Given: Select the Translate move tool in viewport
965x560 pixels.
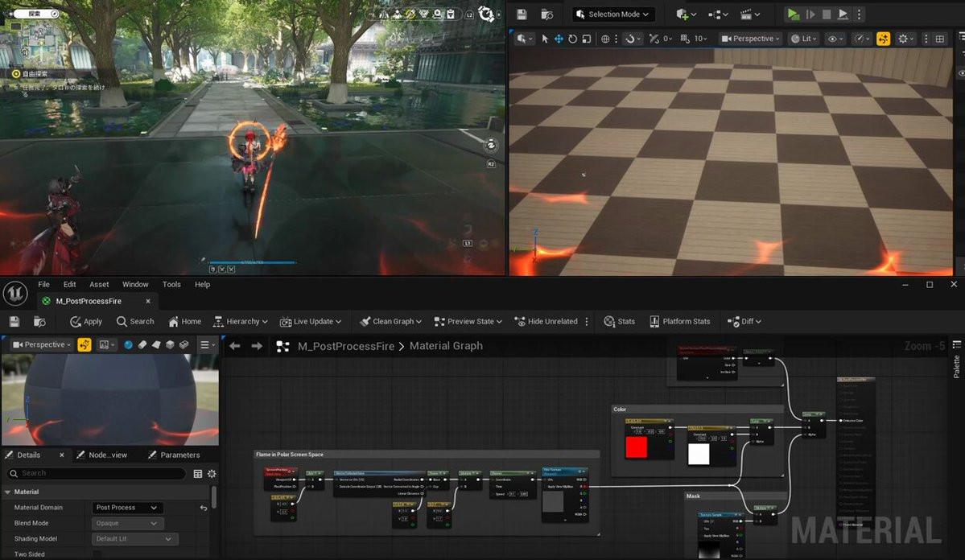Looking at the screenshot, I should click(559, 39).
